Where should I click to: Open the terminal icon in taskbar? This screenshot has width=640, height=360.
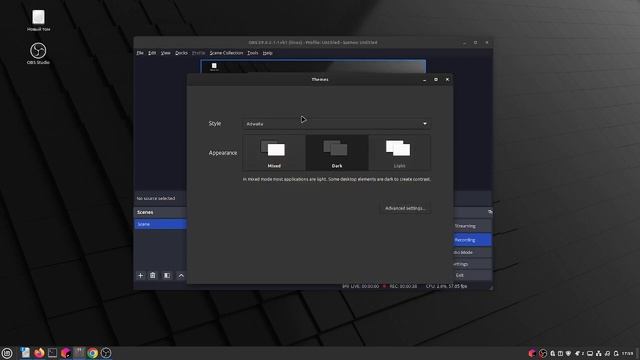[53, 353]
